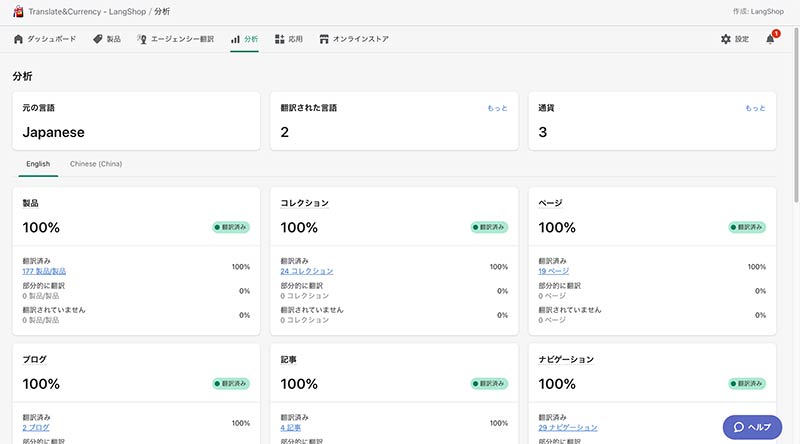The height and width of the screenshot is (444, 800).
Task: Click the apps grid icon for 応用
Action: coord(280,39)
